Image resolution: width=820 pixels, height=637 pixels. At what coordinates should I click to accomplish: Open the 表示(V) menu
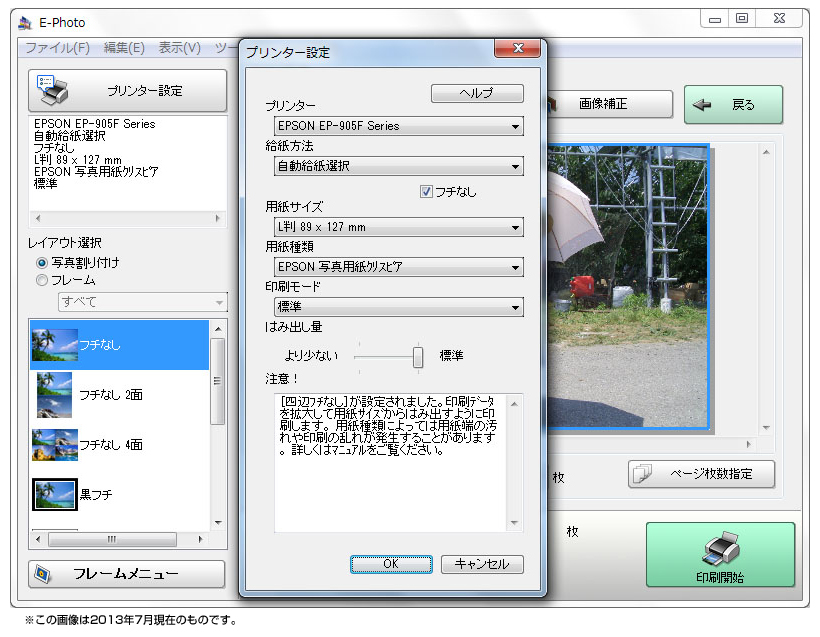pyautogui.click(x=179, y=48)
